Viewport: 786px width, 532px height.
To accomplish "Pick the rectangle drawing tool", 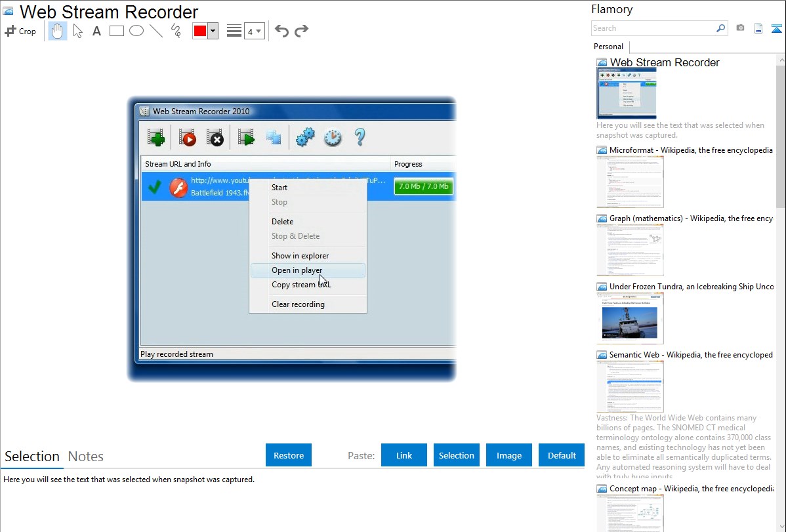I will click(x=116, y=31).
